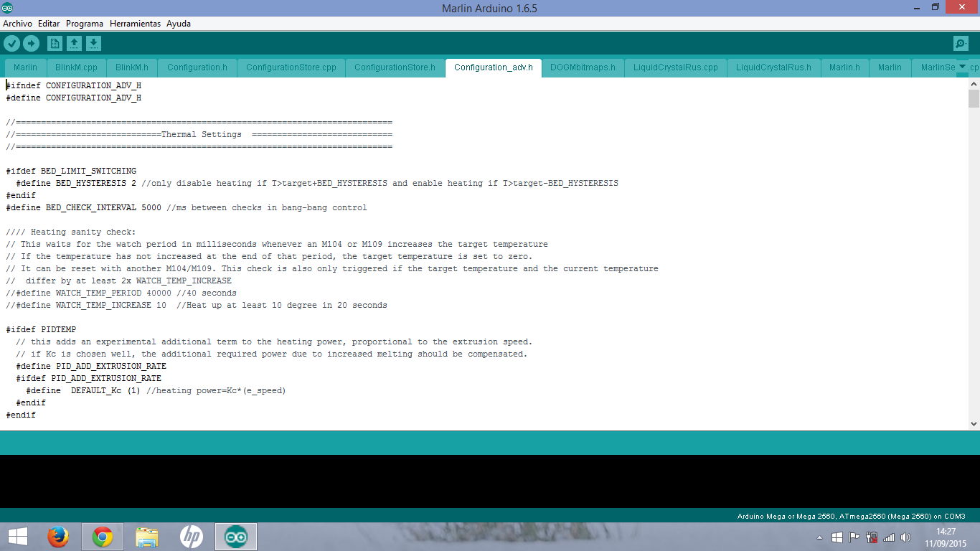980x551 pixels.
Task: Switch to the BlinkM.cpp tab
Action: pos(76,67)
